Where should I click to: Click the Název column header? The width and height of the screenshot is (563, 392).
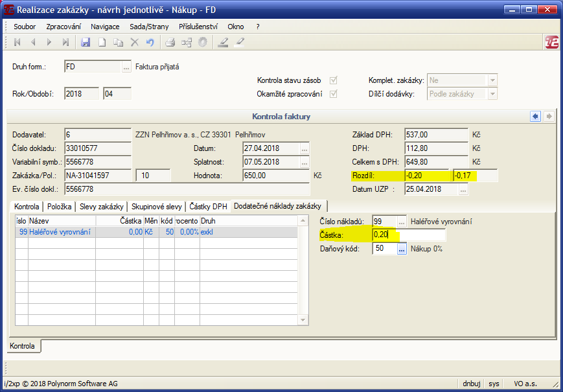coord(62,221)
